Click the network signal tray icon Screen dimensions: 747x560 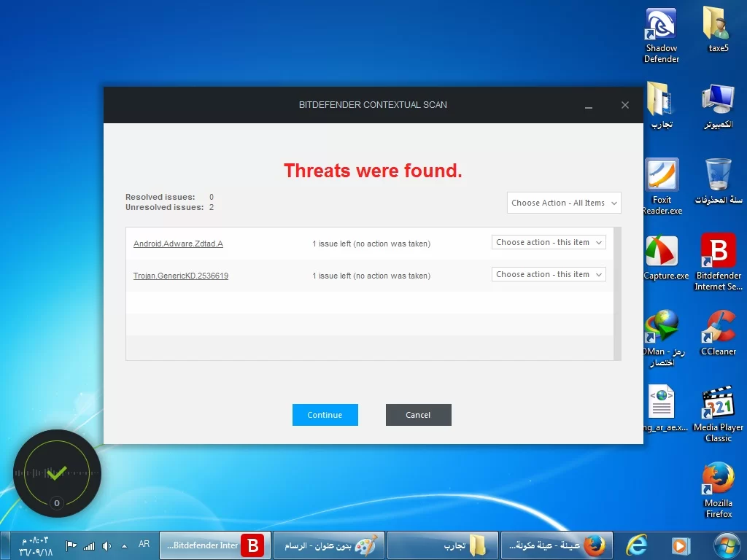click(89, 545)
